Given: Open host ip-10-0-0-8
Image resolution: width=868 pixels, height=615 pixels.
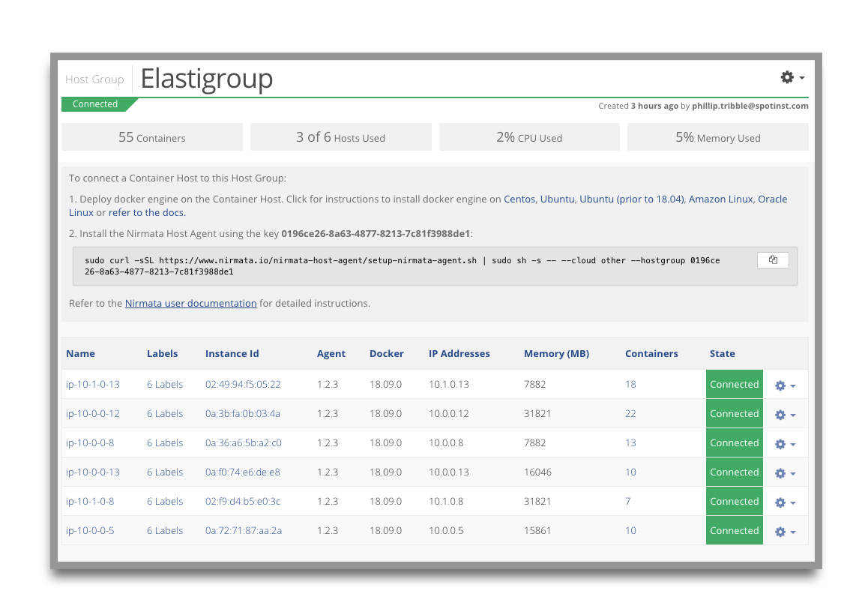Looking at the screenshot, I should pyautogui.click(x=90, y=442).
